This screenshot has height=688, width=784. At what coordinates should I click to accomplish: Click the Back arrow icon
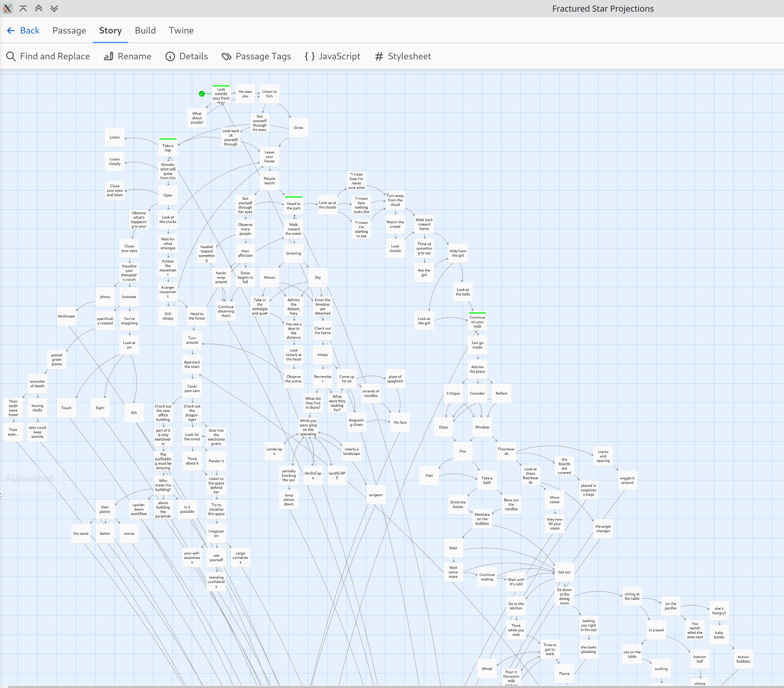click(x=11, y=31)
